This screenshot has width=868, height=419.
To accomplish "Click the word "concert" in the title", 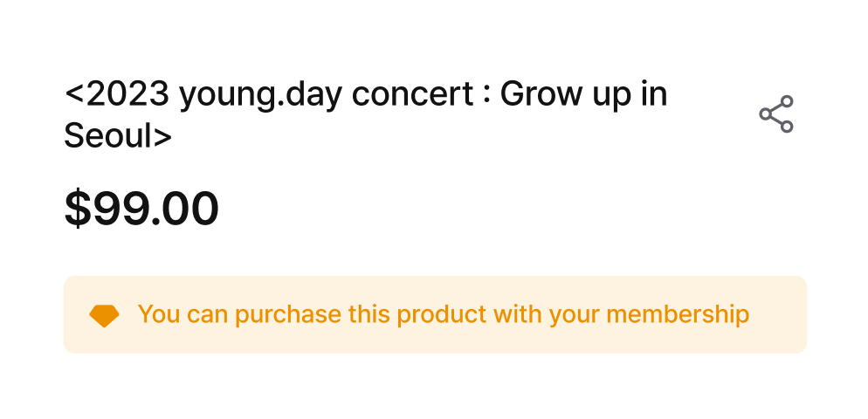I will click(413, 95).
